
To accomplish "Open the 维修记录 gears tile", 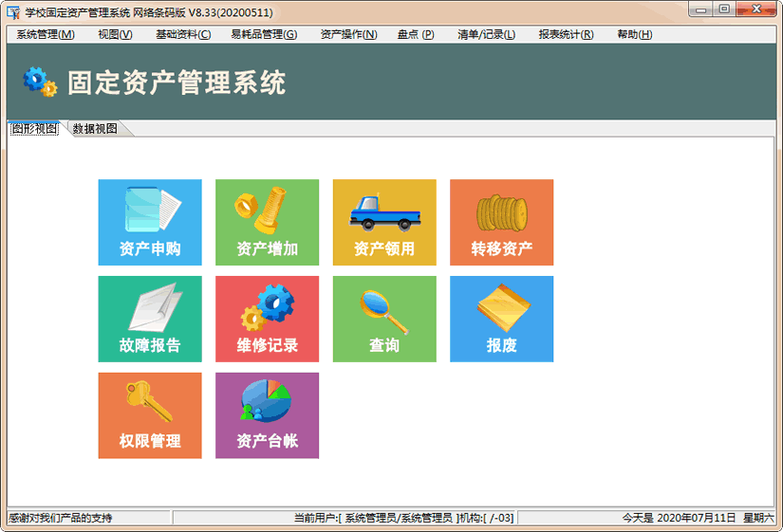I will tap(267, 319).
